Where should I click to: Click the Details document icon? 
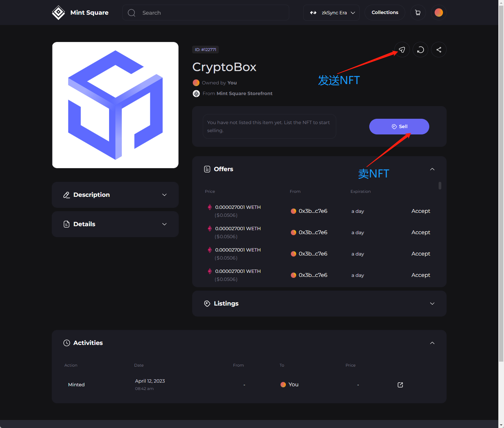tap(67, 224)
